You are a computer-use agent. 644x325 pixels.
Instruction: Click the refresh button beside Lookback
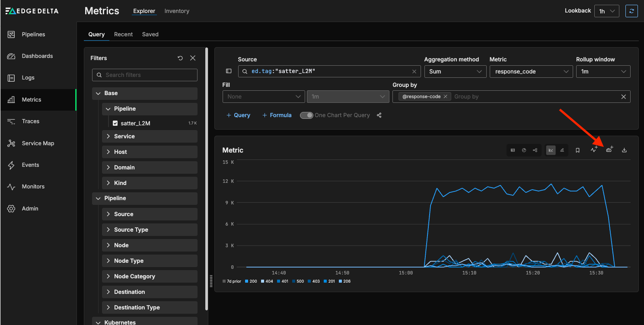(x=631, y=11)
